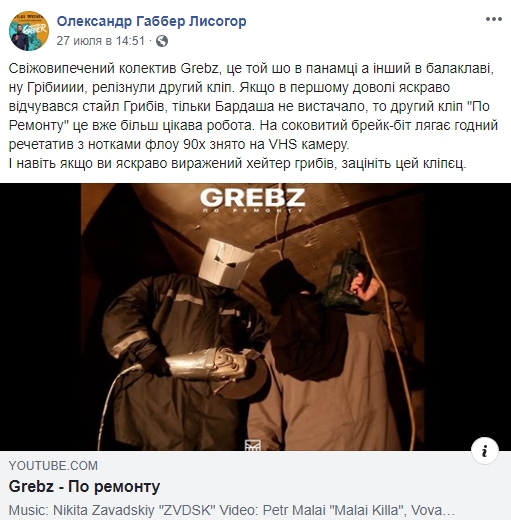
Task: Click the 'По ремонту' subtitle under GREBZ logo
Action: [x=252, y=211]
